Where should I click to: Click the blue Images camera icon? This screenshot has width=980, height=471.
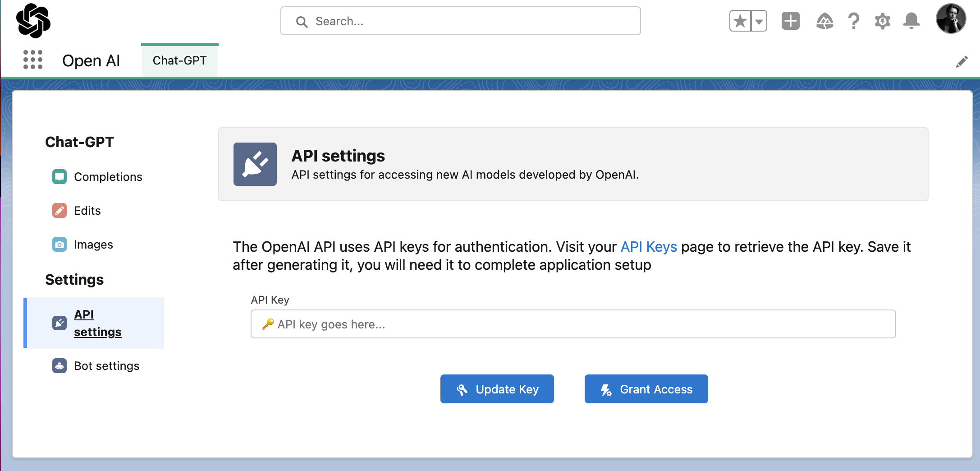pyautogui.click(x=60, y=245)
